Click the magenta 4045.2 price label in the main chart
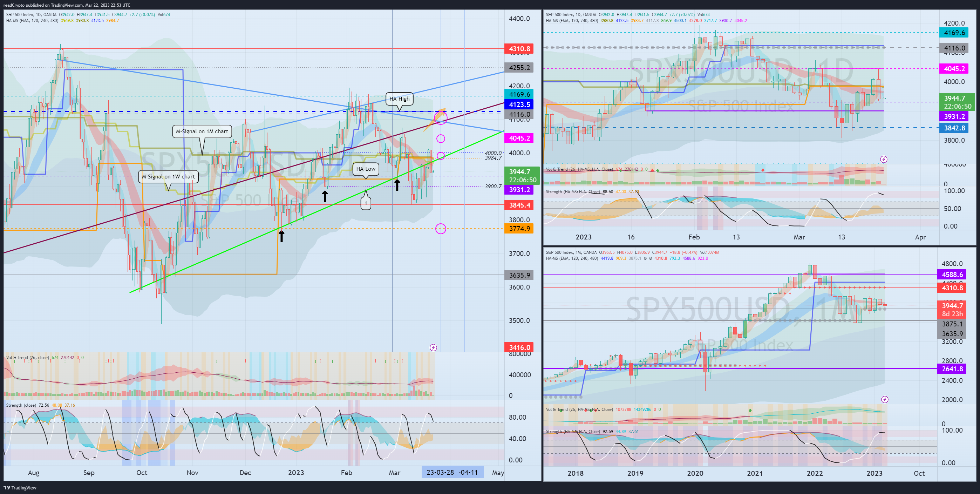Image resolution: width=980 pixels, height=494 pixels. [x=519, y=138]
